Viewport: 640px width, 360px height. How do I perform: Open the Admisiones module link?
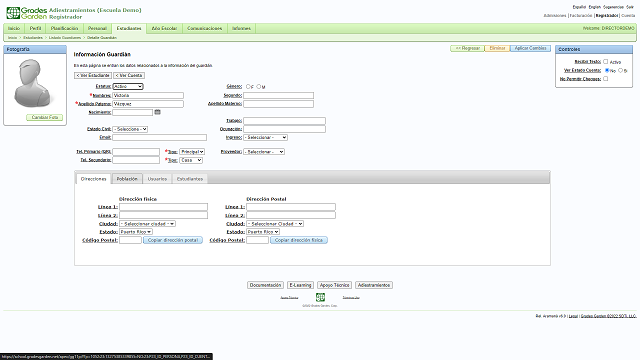coord(555,16)
